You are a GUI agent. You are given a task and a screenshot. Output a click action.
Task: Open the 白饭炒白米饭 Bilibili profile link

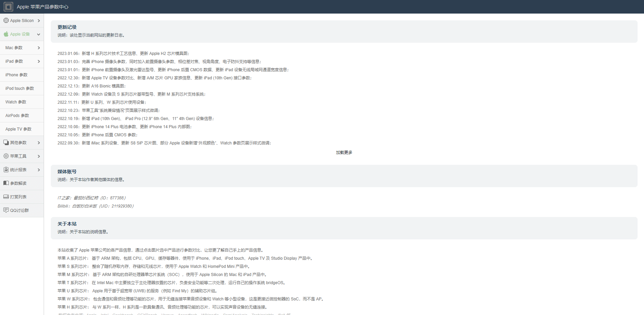[84, 206]
